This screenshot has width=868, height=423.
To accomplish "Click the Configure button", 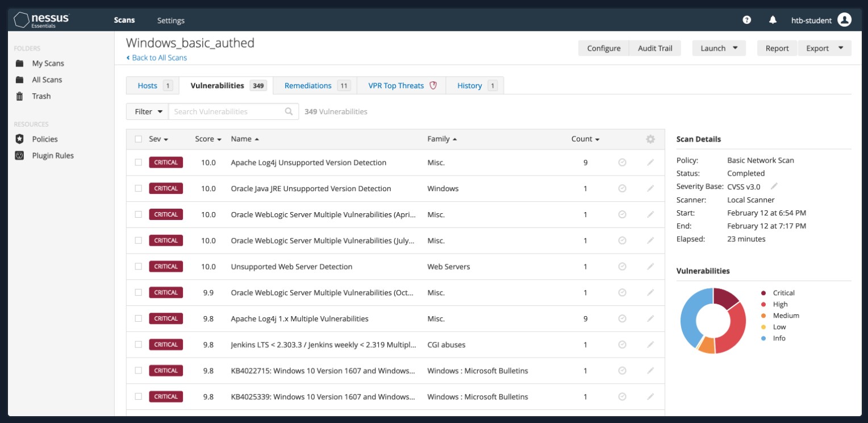I will 604,48.
